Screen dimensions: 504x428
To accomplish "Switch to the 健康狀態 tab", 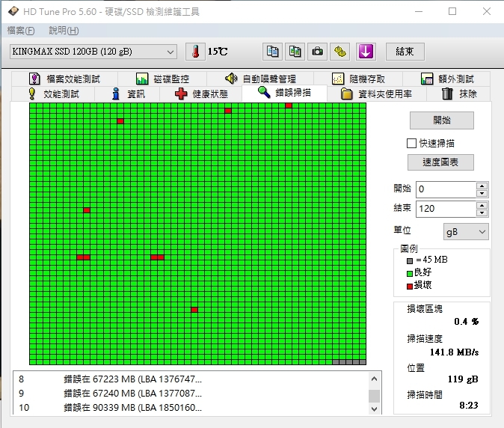I will point(201,94).
